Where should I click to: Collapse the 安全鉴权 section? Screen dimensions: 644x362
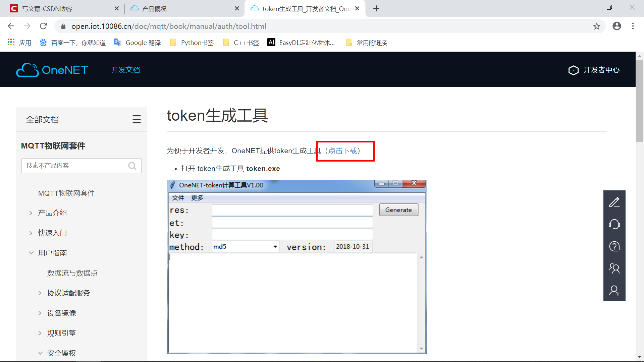62,353
